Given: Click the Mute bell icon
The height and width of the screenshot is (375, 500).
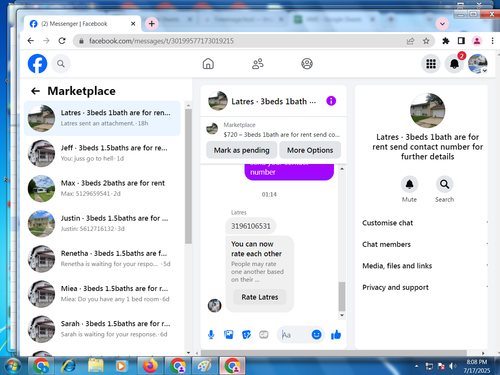Looking at the screenshot, I should point(409,184).
